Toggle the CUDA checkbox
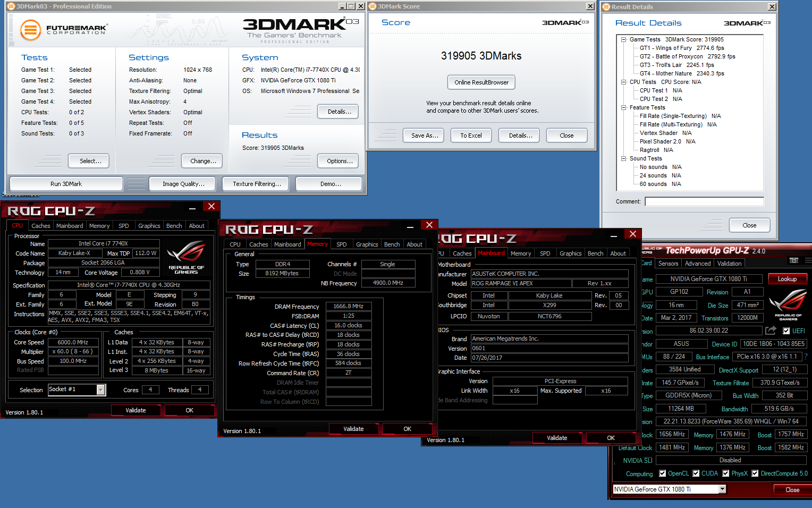This screenshot has width=812, height=508. (696, 473)
